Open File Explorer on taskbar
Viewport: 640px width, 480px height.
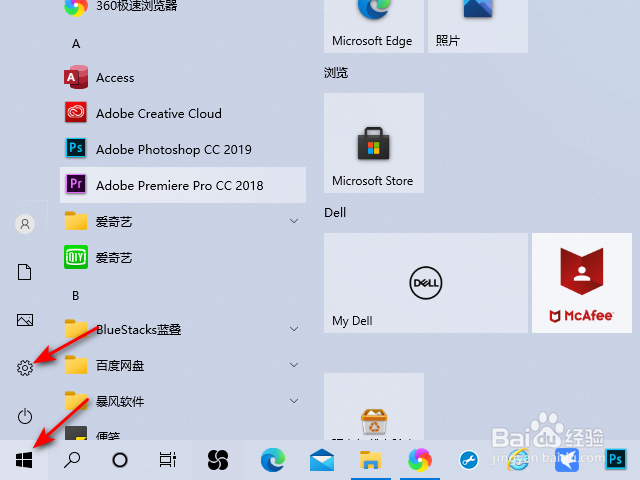pos(371,460)
